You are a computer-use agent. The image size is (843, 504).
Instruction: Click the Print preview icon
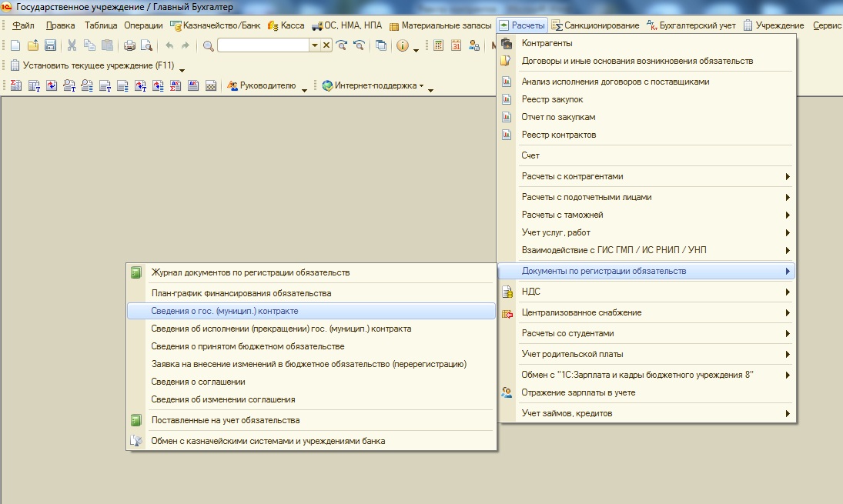pyautogui.click(x=146, y=45)
